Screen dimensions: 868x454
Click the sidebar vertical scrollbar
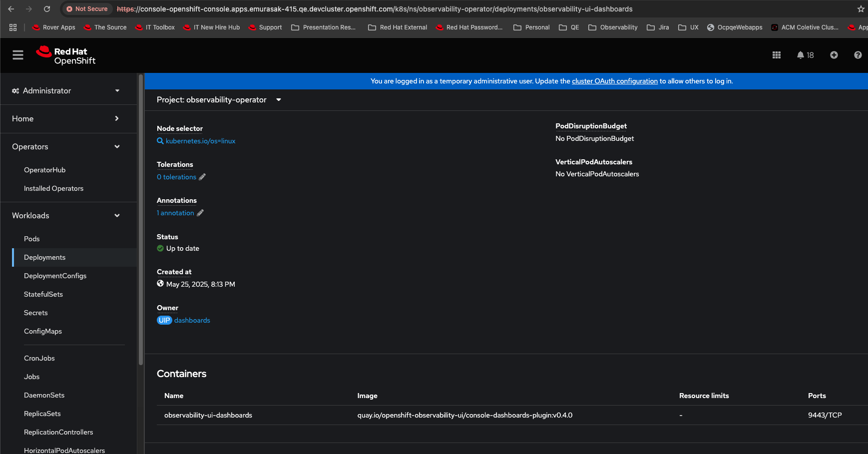(141, 220)
